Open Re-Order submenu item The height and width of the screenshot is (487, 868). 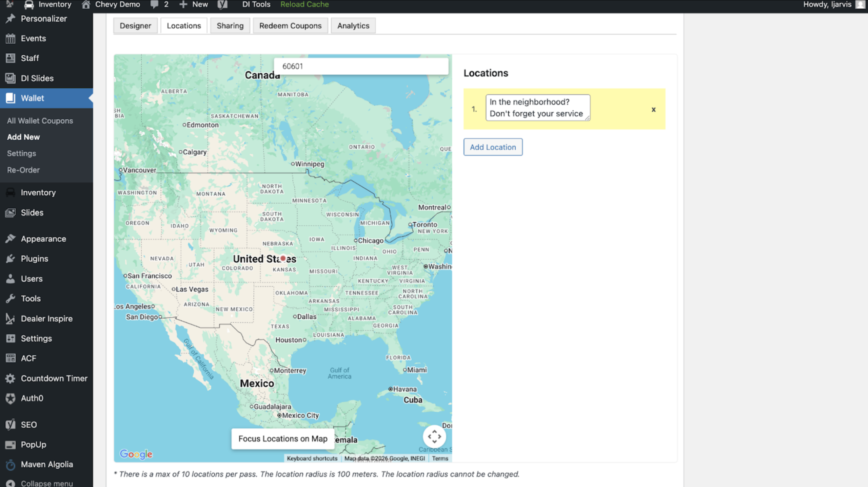point(23,170)
